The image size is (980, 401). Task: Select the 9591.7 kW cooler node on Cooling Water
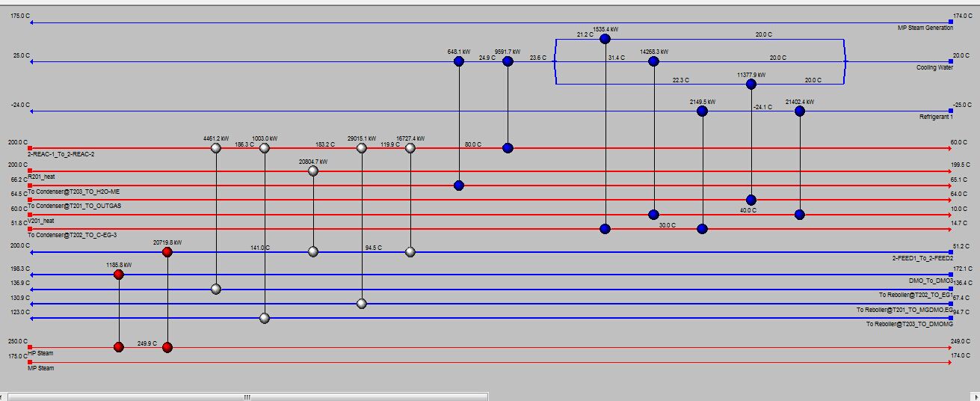pos(508,61)
